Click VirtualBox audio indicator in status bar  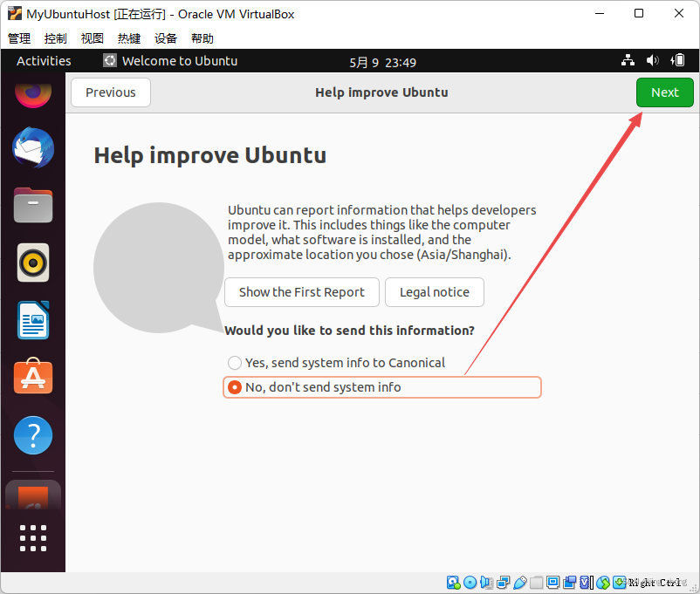click(x=487, y=583)
